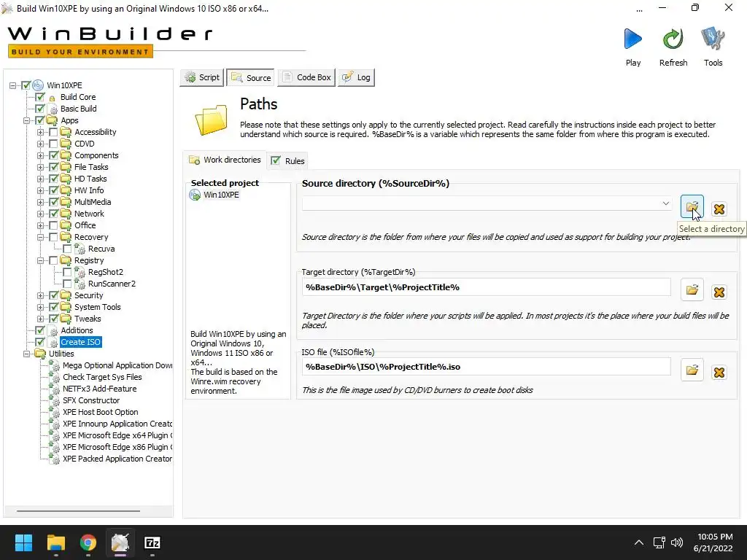
Task: Select the Additions script
Action: click(x=77, y=330)
